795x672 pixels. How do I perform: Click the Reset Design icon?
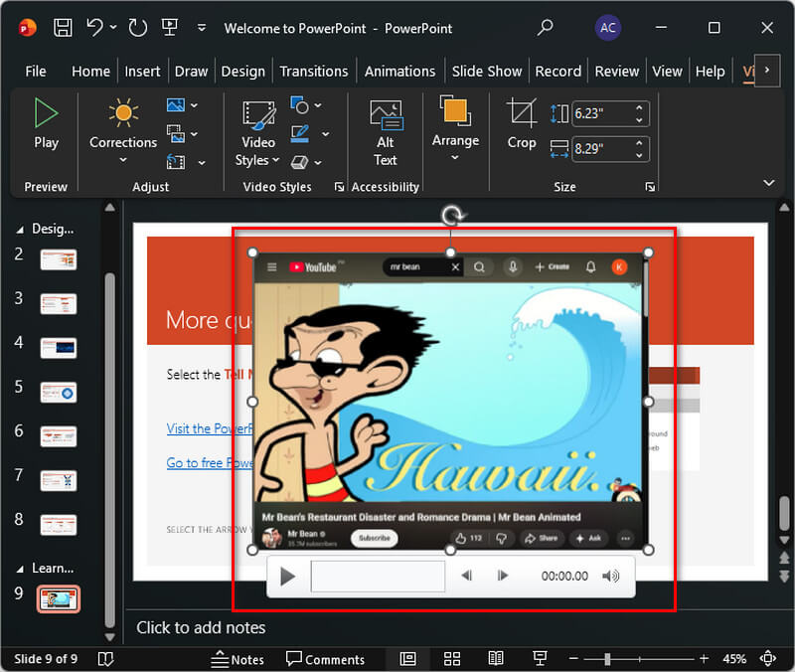click(x=176, y=162)
